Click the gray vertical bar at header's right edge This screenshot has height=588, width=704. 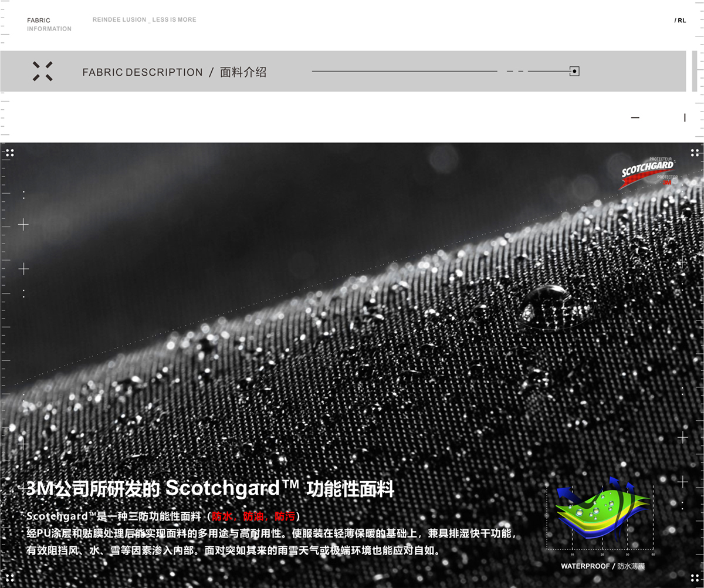coord(695,71)
